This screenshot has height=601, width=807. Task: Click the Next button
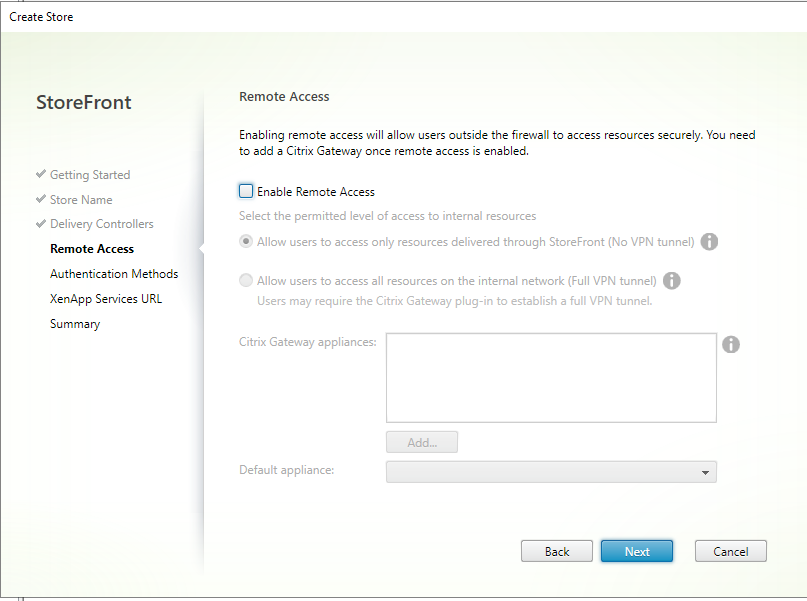[637, 551]
